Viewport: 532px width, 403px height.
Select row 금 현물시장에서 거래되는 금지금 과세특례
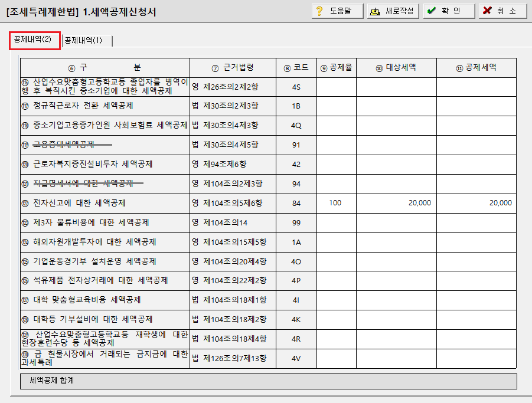point(105,359)
